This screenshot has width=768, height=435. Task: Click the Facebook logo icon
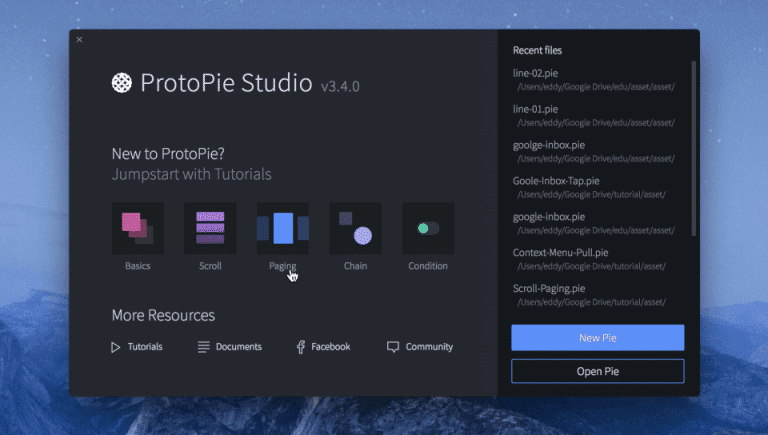(x=301, y=347)
